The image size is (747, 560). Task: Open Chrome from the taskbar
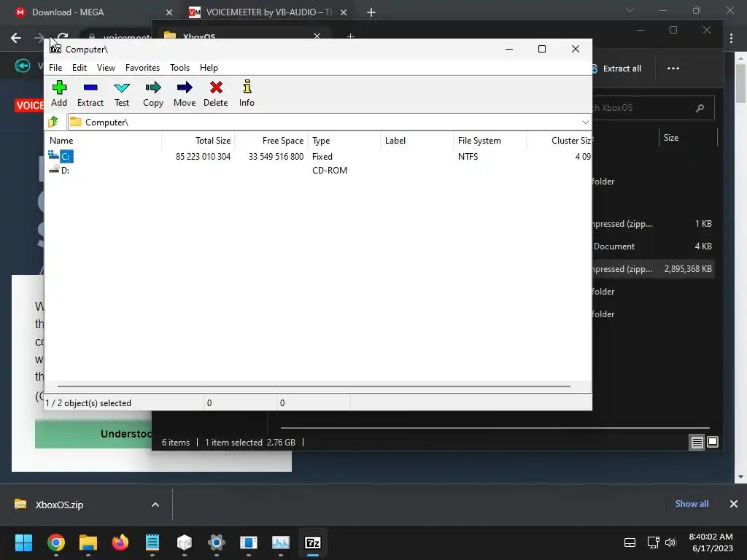coord(55,542)
